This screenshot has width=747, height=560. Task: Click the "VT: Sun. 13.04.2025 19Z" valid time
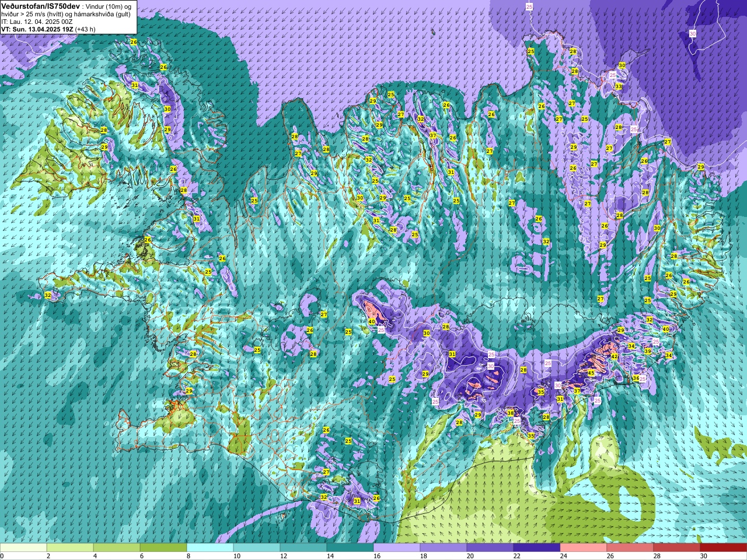point(37,29)
